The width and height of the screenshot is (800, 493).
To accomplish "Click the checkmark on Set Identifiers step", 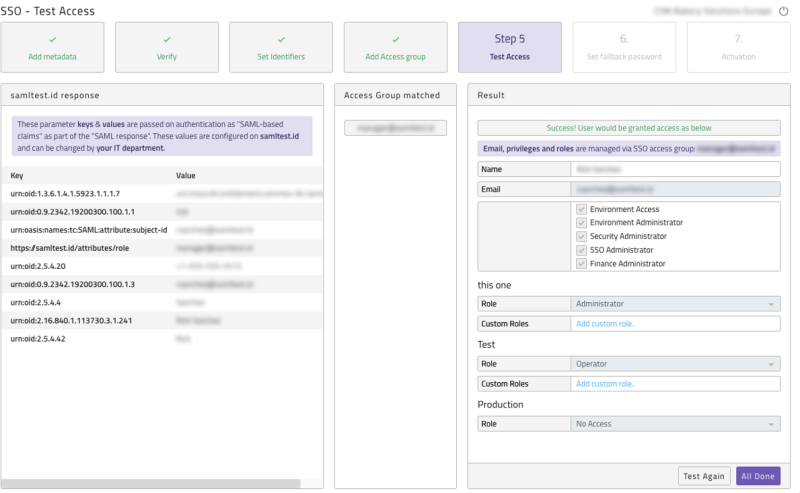I will 281,40.
